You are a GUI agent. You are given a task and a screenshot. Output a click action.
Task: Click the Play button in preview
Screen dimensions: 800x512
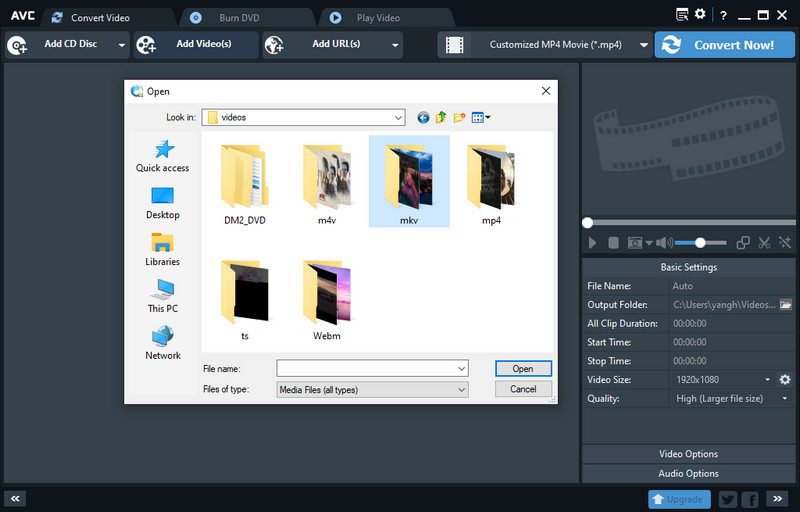pos(592,243)
